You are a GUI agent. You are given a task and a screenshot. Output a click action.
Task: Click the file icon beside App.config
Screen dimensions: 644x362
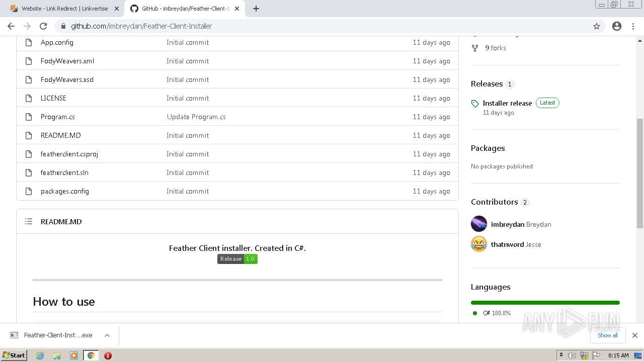pos(29,42)
